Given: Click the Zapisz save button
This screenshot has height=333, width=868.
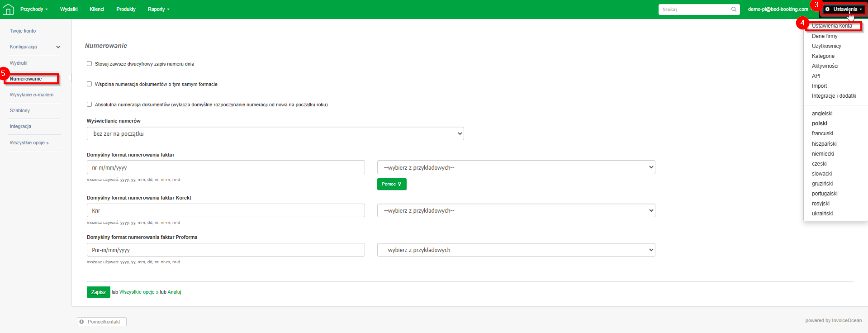Looking at the screenshot, I should 98,292.
